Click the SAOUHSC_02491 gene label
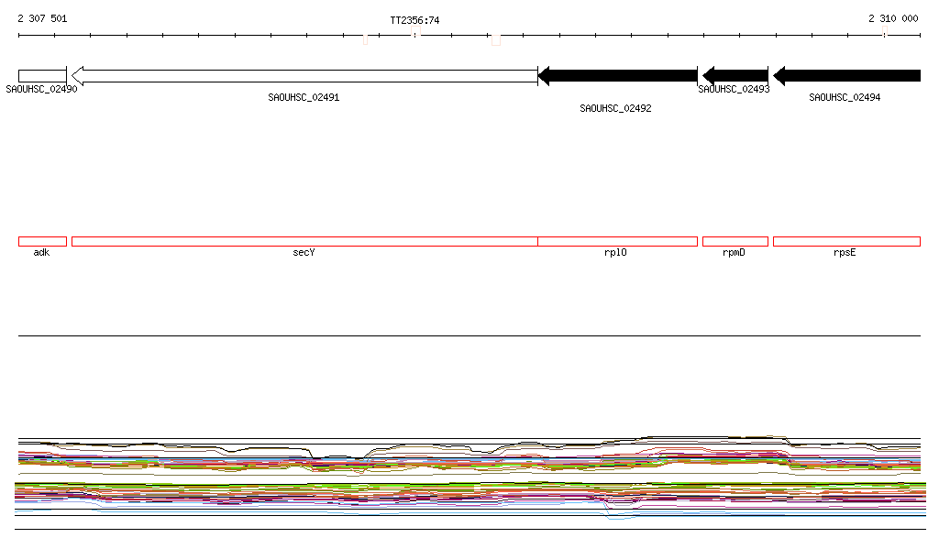Image resolution: width=939 pixels, height=560 pixels. coord(304,97)
